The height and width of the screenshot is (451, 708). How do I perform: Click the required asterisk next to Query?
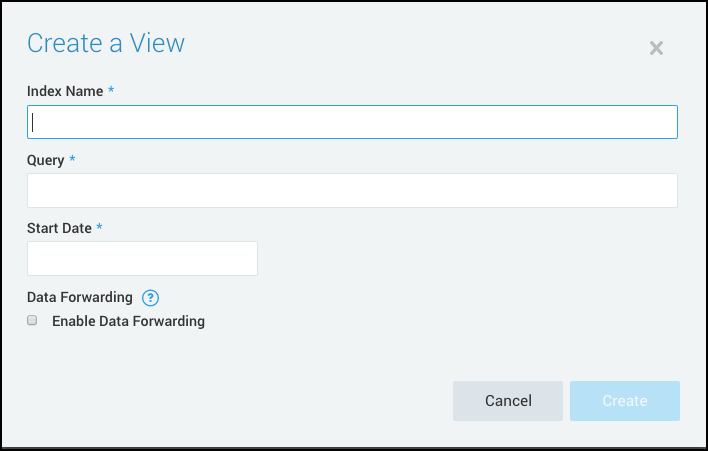pyautogui.click(x=73, y=159)
